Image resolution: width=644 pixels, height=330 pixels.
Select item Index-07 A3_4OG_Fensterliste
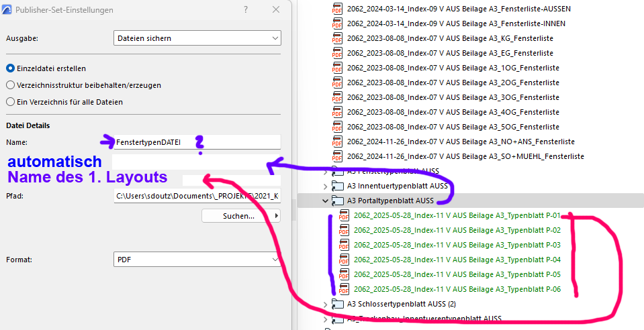tap(453, 112)
